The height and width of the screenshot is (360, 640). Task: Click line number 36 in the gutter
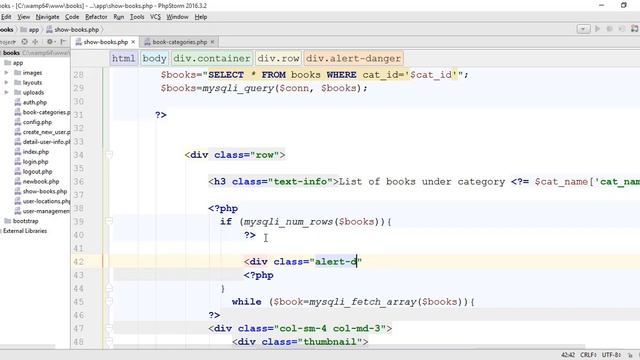coord(78,182)
